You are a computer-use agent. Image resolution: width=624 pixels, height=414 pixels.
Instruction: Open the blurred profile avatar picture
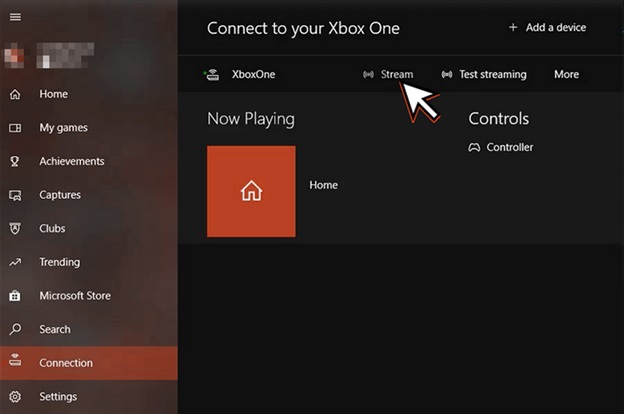(14, 56)
